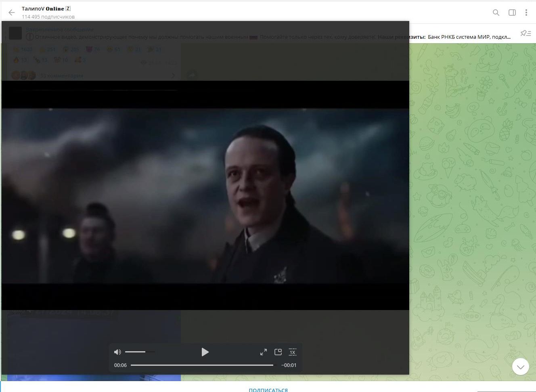
Task: Seek on the video progress bar
Action: coord(202,365)
